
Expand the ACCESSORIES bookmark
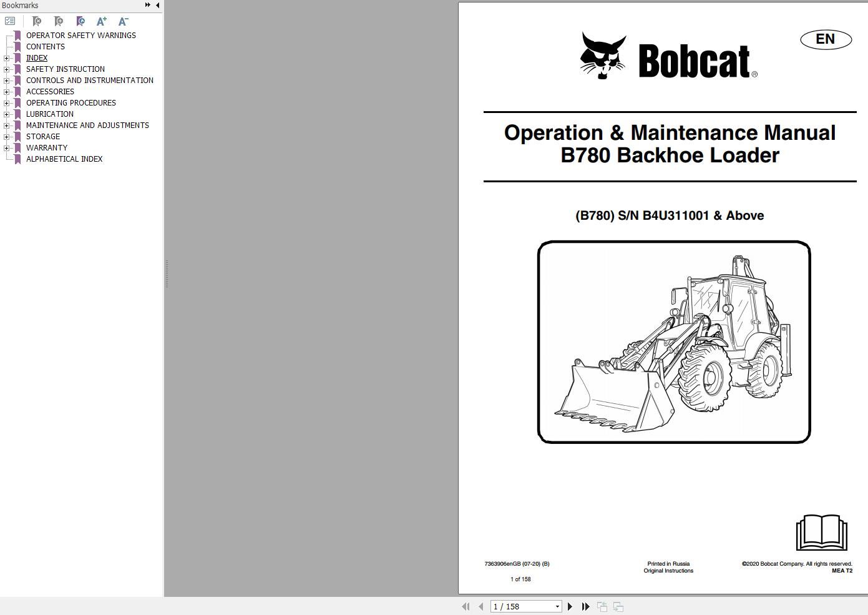(6, 92)
